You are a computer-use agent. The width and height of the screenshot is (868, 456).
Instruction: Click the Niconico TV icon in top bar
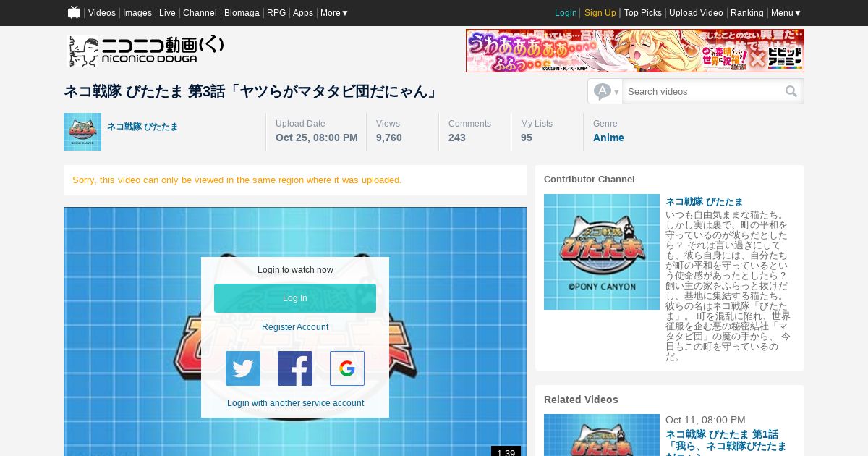pos(74,12)
